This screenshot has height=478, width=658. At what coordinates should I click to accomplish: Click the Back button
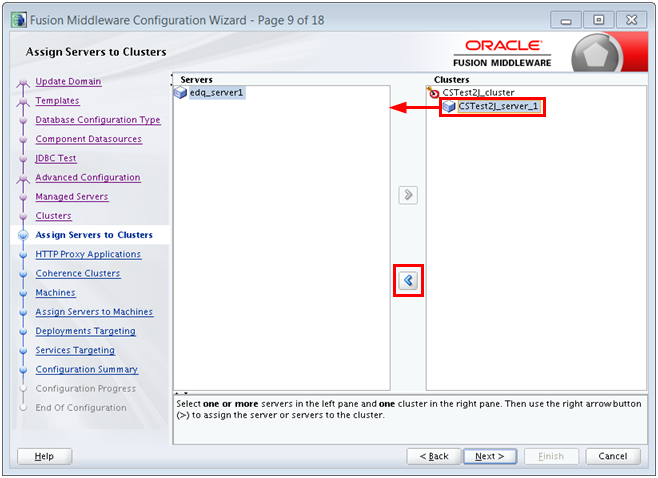[x=434, y=456]
